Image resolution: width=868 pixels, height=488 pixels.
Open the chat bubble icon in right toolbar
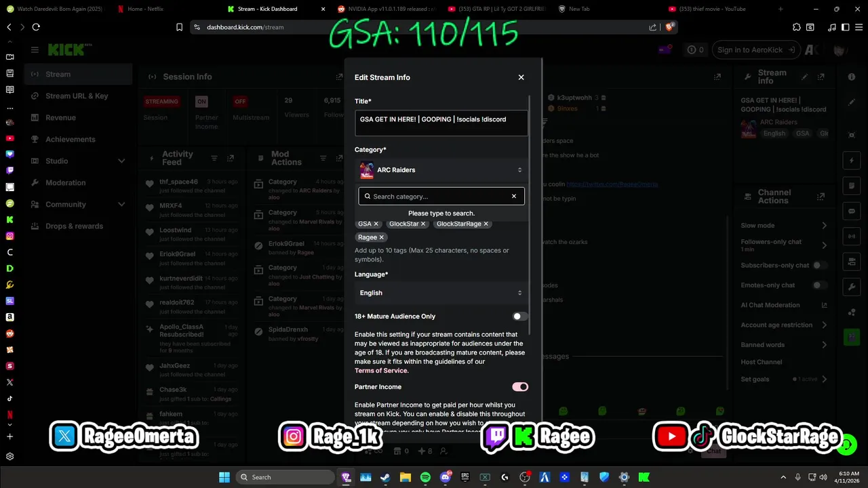(852, 211)
